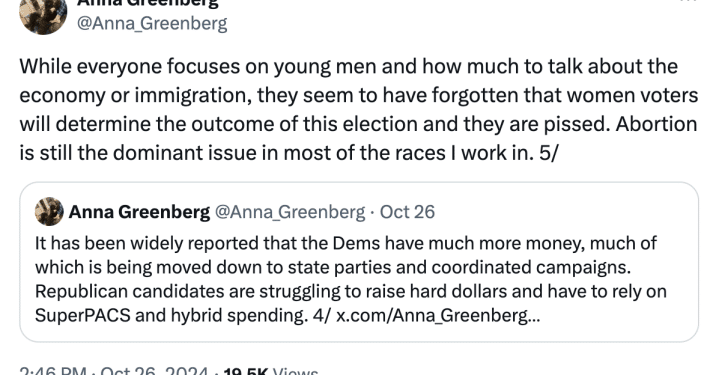Screen dimensions: 710x375
Task: Open the bold Anna Greenberg name in quoted tweet
Action: 139,212
